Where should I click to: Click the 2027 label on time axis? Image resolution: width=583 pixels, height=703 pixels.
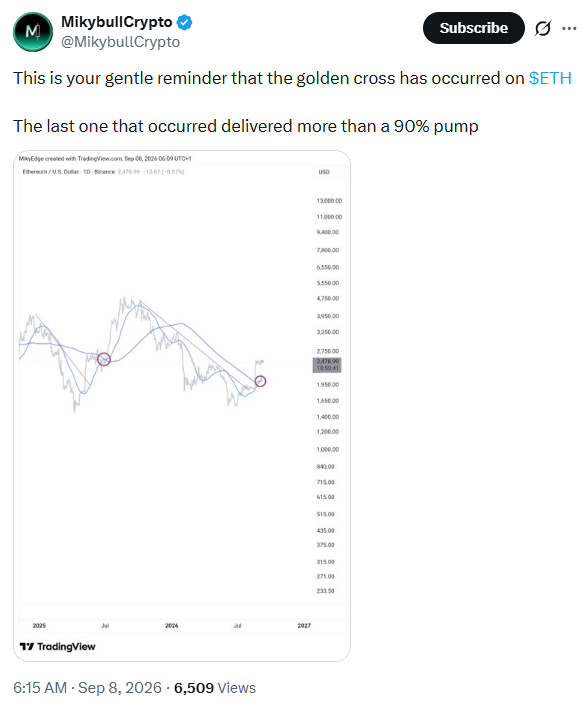(x=304, y=625)
